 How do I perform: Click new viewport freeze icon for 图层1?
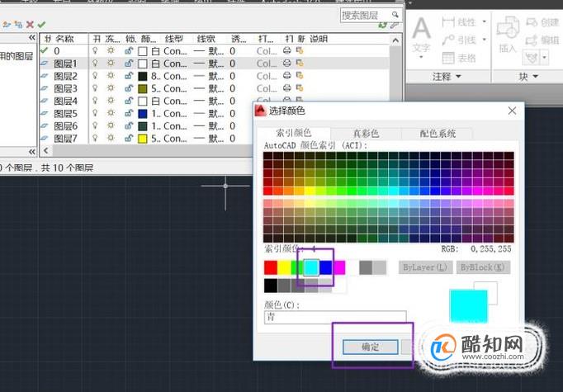[x=300, y=64]
